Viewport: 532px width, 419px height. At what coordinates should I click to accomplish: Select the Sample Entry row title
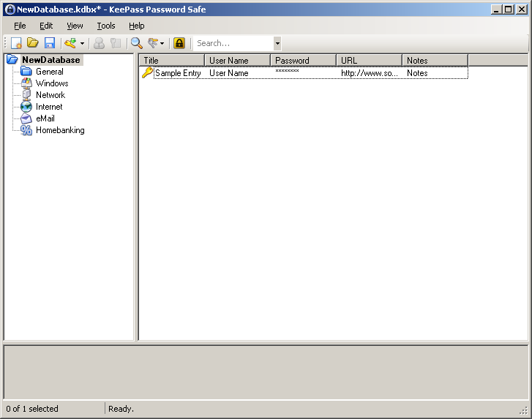point(178,73)
